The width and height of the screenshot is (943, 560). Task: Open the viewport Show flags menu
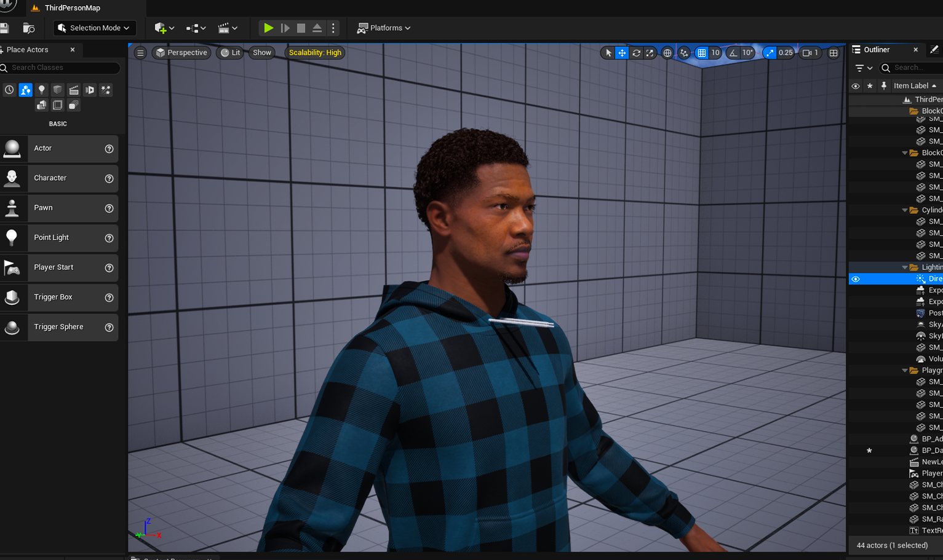pyautogui.click(x=261, y=53)
